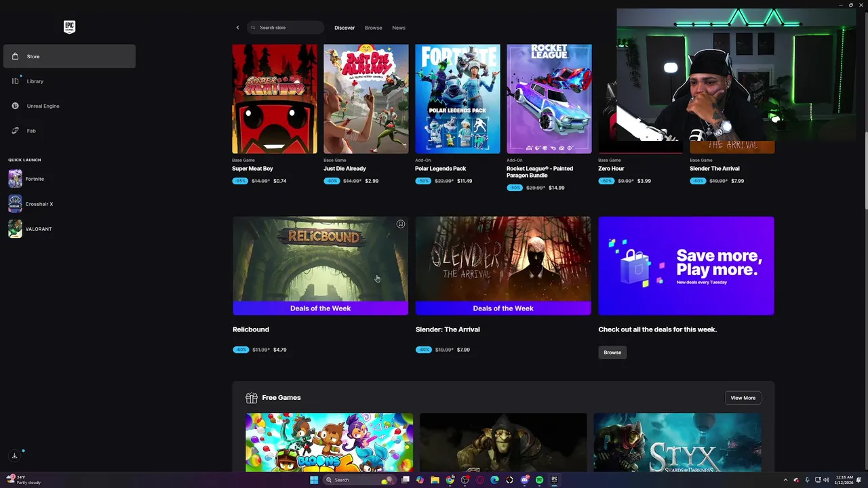Open Google Chrome from the taskbar
The height and width of the screenshot is (488, 868).
[x=450, y=480]
